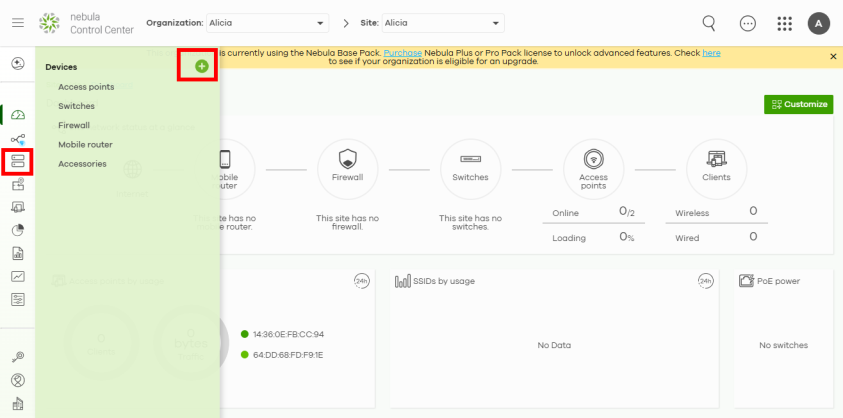Click the SSIDs by usage bar chart icon

click(x=403, y=281)
